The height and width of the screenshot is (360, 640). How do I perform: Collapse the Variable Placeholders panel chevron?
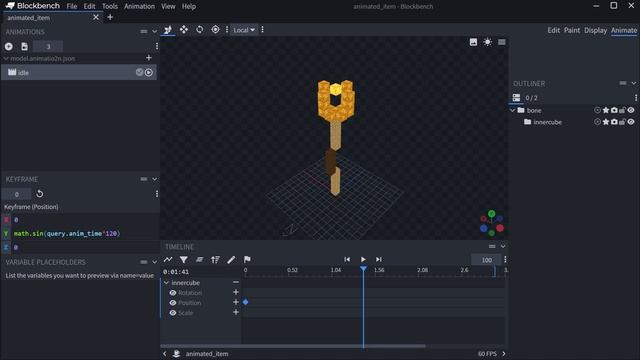154,262
